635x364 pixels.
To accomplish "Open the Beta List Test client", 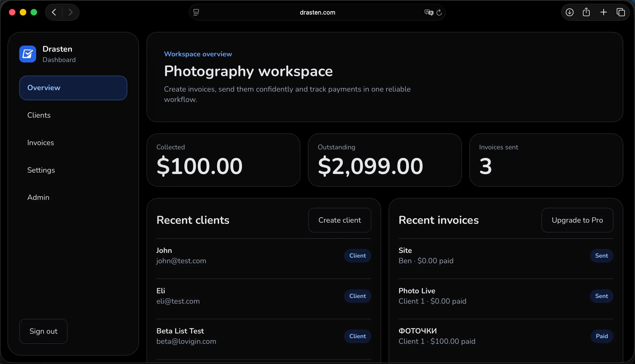I will (x=264, y=339).
